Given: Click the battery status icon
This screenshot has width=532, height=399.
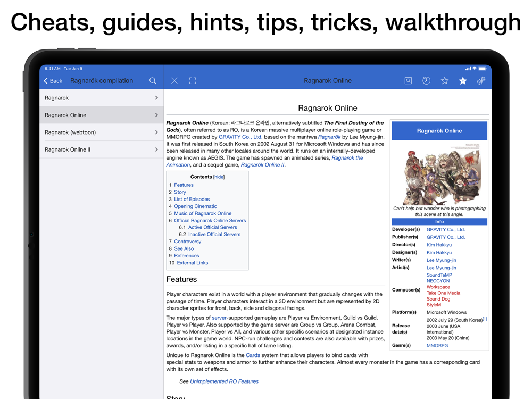Looking at the screenshot, I should pyautogui.click(x=483, y=69).
